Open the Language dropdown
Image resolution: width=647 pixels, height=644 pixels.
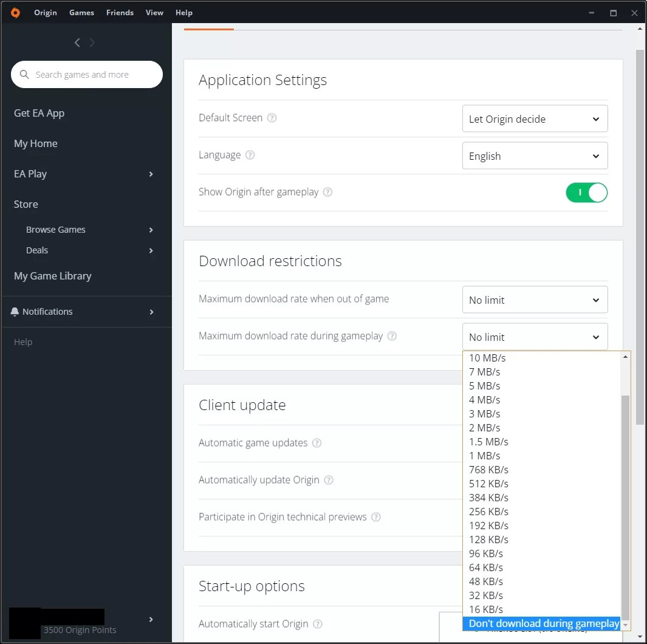coord(535,156)
